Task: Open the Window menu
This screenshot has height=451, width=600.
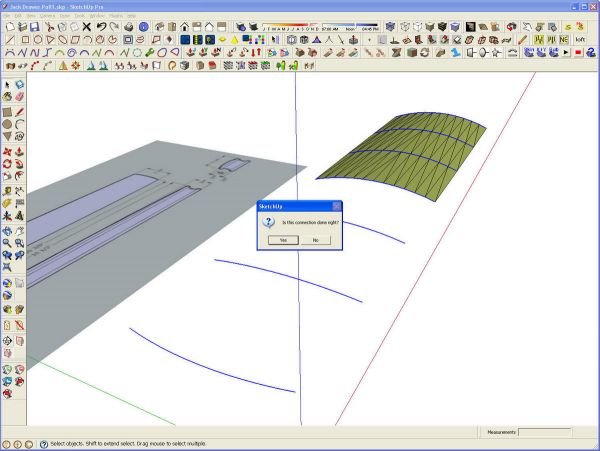Action: pyautogui.click(x=97, y=16)
